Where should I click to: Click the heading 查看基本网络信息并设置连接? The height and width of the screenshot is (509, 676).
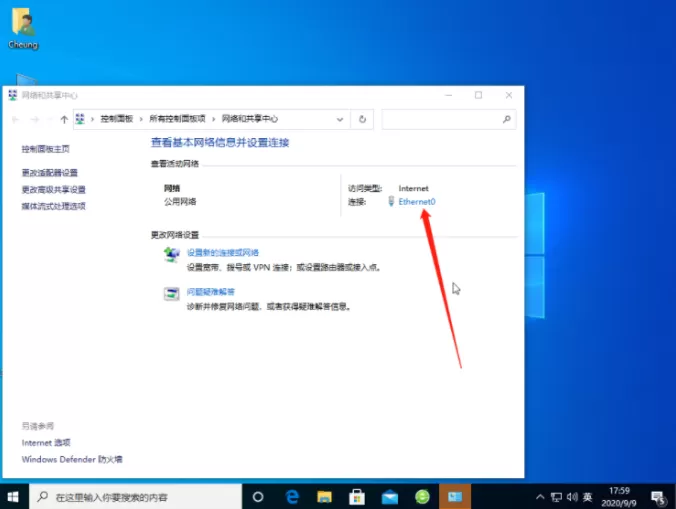(x=220, y=143)
